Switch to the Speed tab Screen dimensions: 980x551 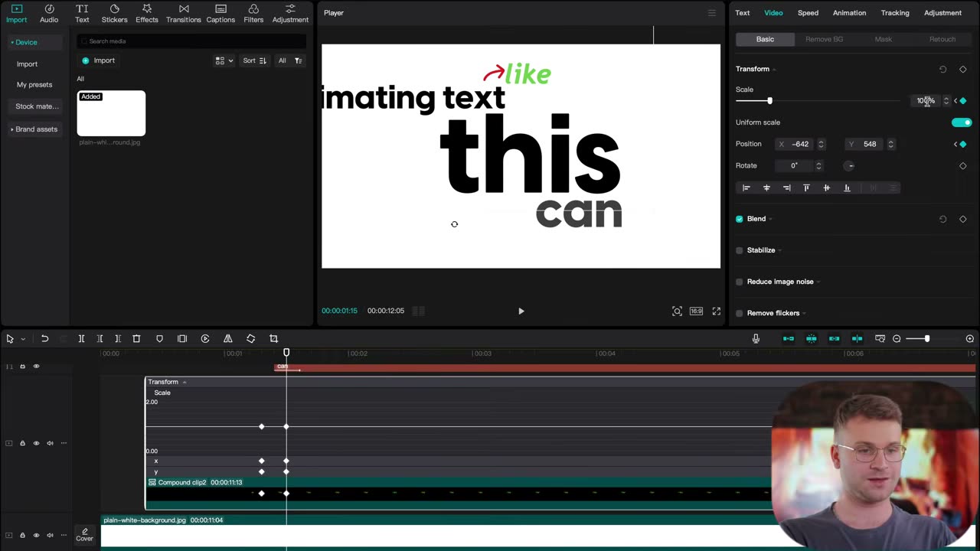pyautogui.click(x=808, y=13)
